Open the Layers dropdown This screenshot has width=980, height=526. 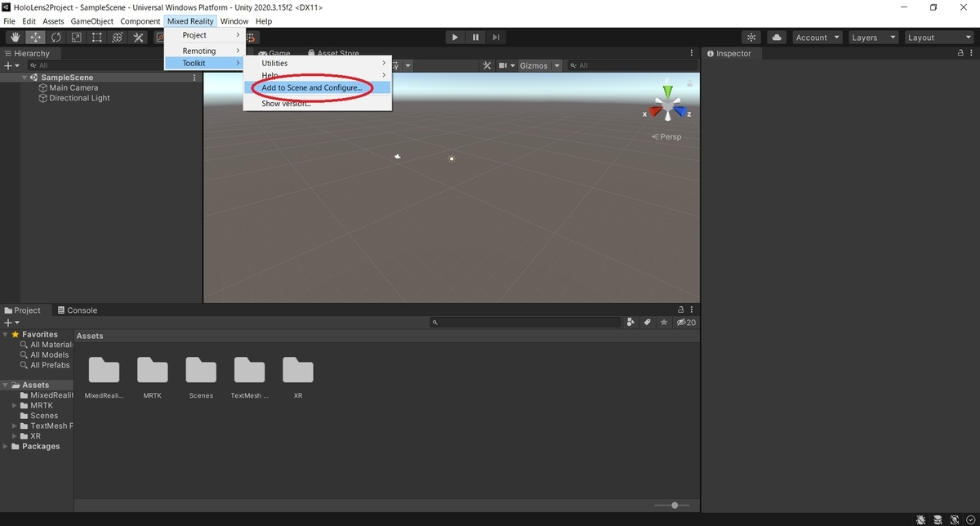(x=873, y=38)
